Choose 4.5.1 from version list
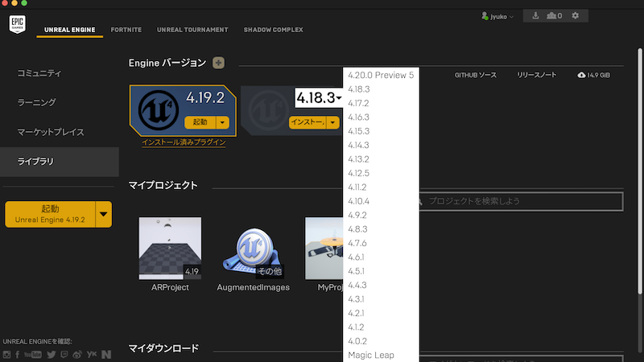The height and width of the screenshot is (362, 644). [x=381, y=271]
